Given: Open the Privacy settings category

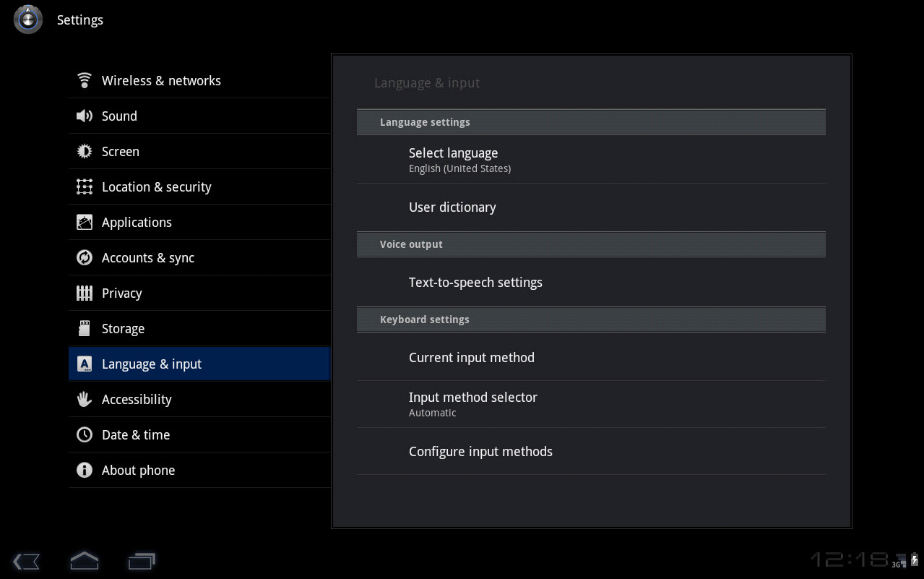Looking at the screenshot, I should pyautogui.click(x=121, y=293).
